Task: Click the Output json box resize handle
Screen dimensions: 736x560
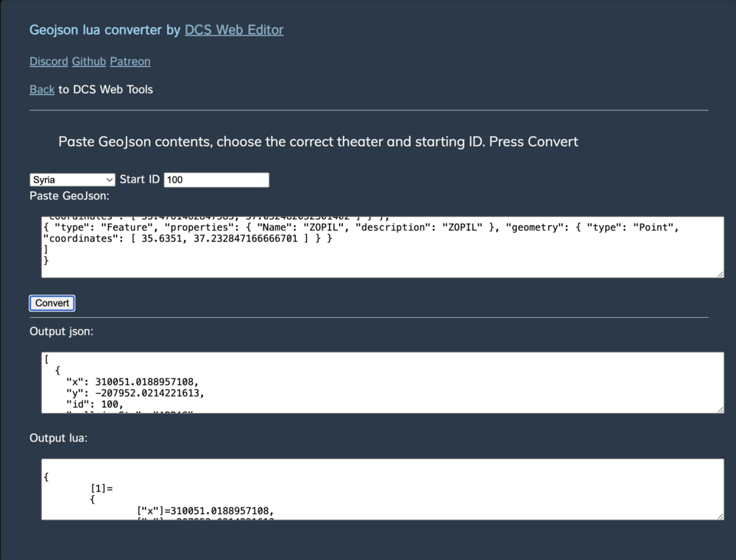Action: 720,409
